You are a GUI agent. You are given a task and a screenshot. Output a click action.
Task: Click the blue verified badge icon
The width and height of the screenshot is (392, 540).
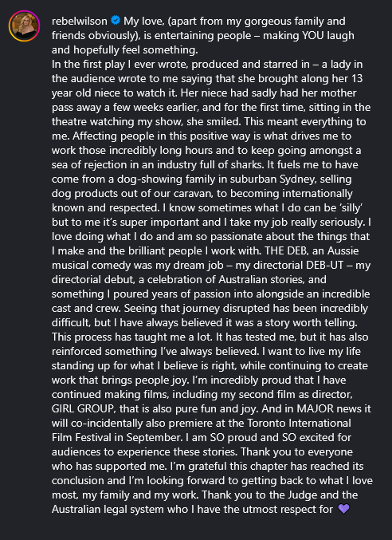[116, 21]
